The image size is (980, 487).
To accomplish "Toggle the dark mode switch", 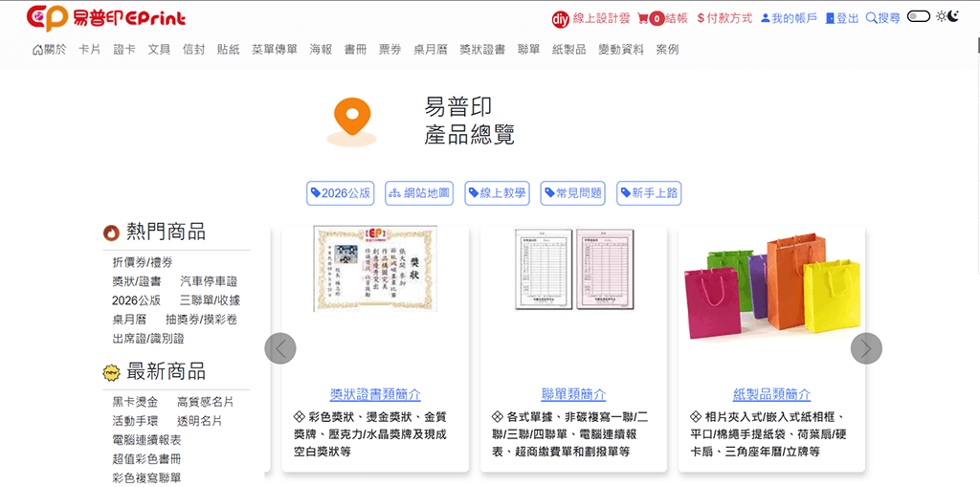I will [919, 17].
